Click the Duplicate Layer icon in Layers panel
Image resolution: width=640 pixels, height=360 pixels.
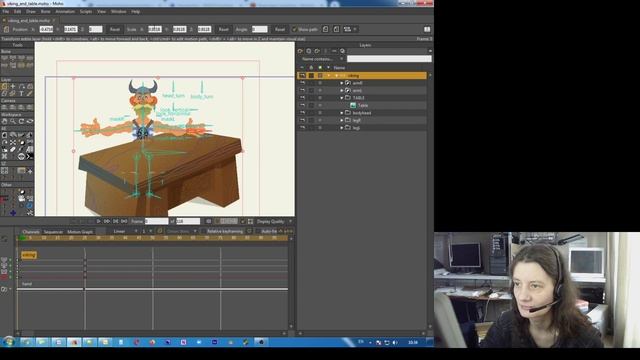(309, 51)
